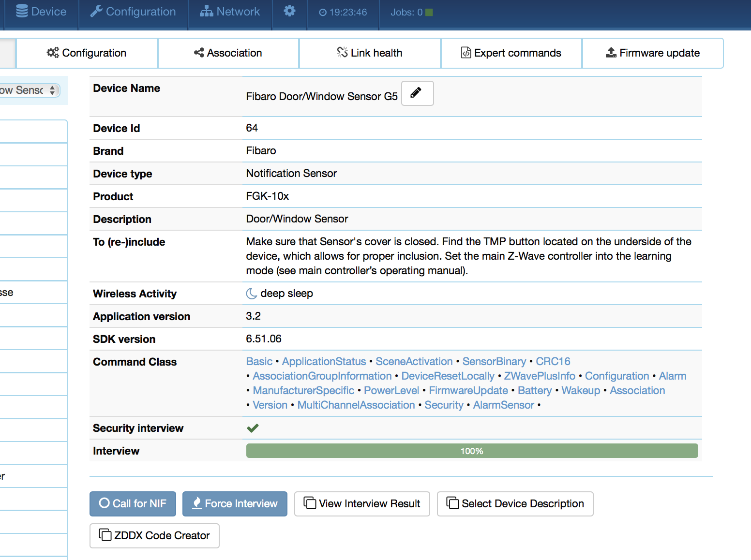Switch to the Firmware update tab
The image size is (751, 560).
tap(653, 53)
